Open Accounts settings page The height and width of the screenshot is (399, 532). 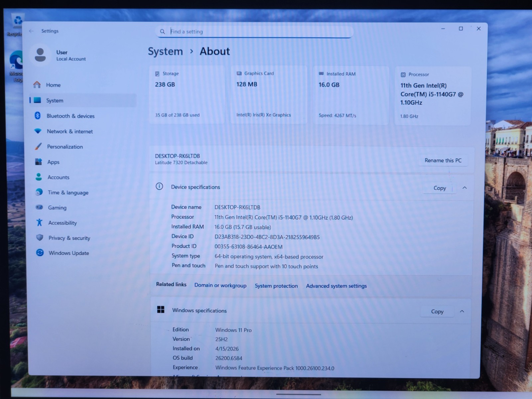pyautogui.click(x=84, y=177)
